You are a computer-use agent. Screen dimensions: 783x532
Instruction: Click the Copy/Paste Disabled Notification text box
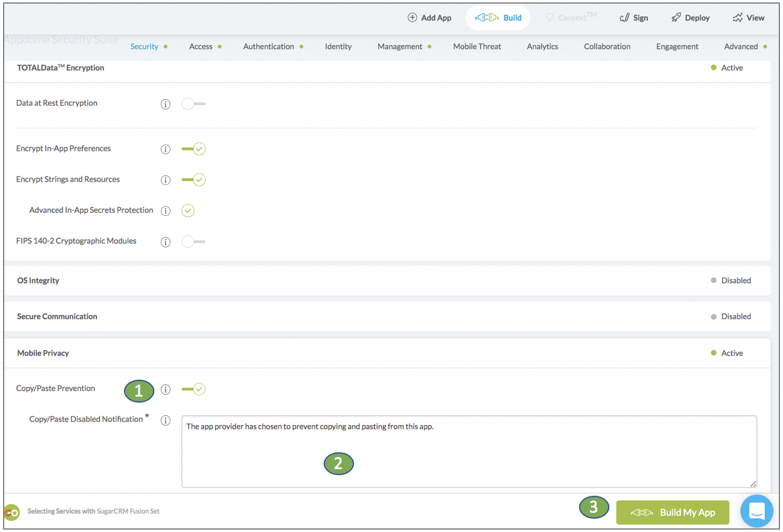[469, 452]
